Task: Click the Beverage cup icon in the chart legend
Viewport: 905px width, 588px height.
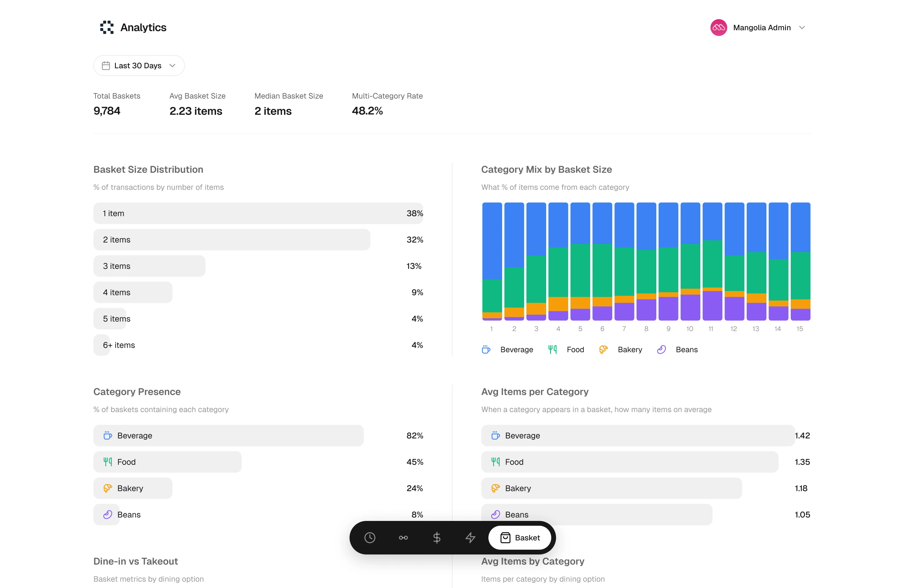Action: click(486, 349)
